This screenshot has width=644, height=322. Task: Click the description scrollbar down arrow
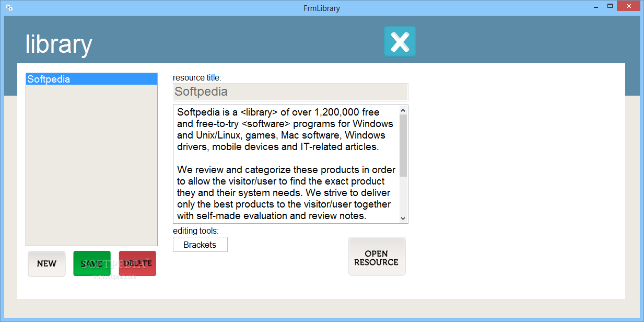[403, 218]
